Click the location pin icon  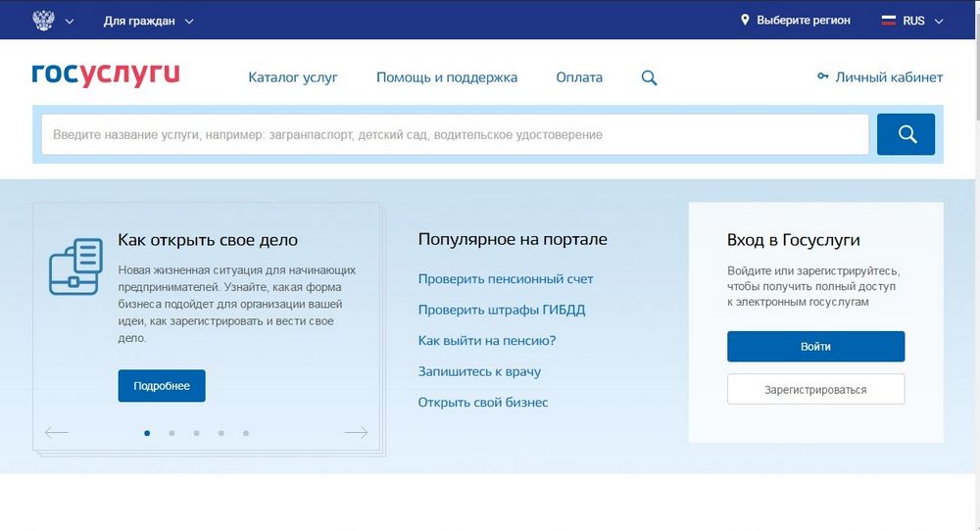[745, 20]
